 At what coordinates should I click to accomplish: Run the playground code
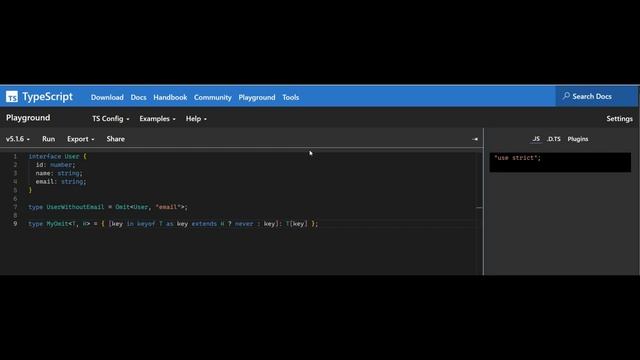[48, 139]
